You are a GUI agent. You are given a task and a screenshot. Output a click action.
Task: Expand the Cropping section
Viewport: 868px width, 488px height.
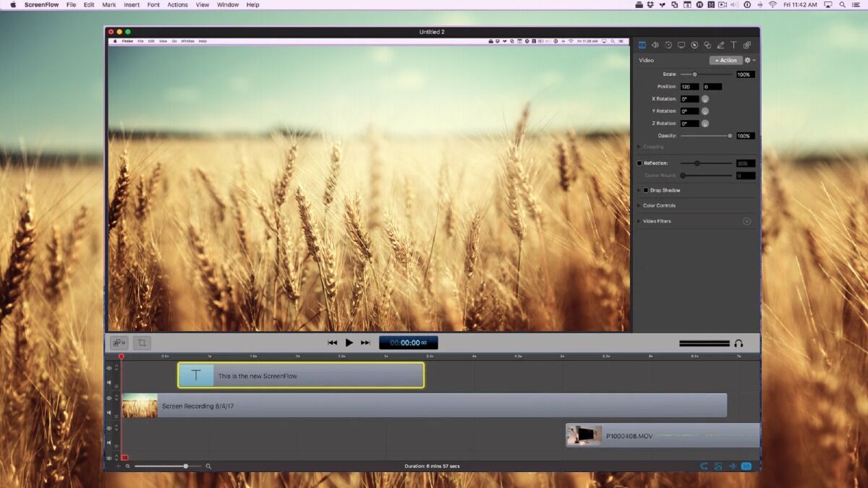point(640,146)
